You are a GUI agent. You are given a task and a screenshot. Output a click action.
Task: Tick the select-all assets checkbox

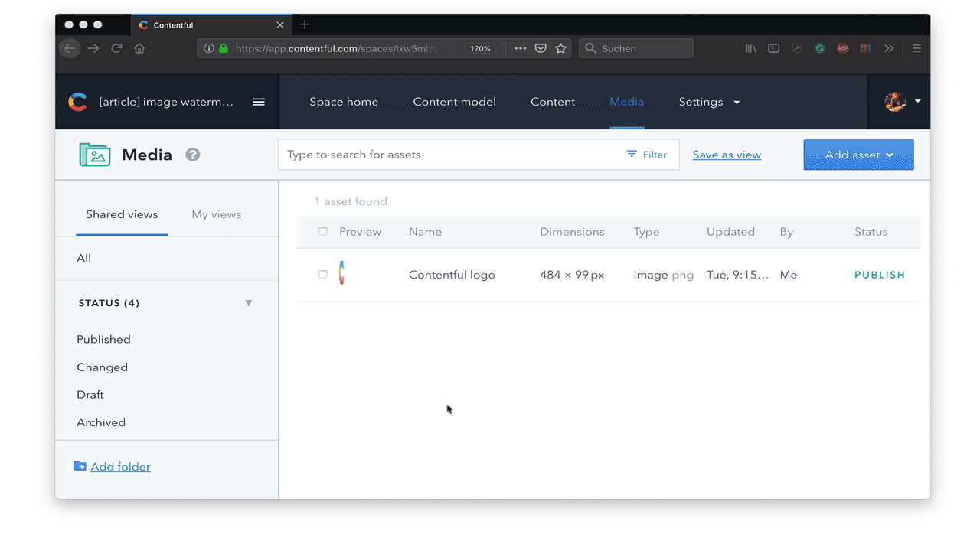[x=323, y=231]
